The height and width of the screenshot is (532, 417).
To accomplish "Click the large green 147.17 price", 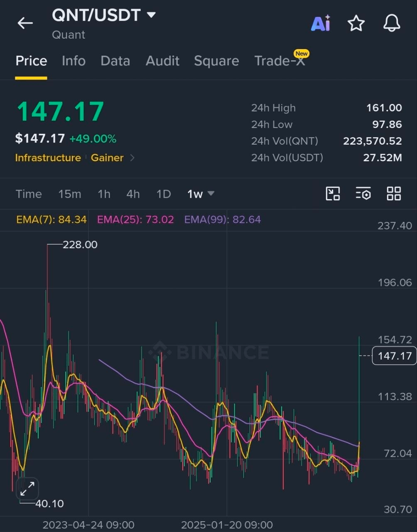I will point(60,111).
